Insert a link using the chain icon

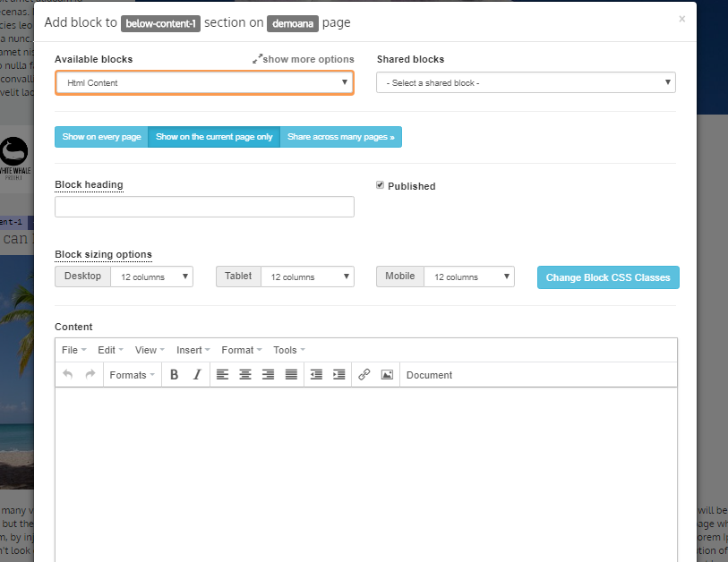pos(364,375)
